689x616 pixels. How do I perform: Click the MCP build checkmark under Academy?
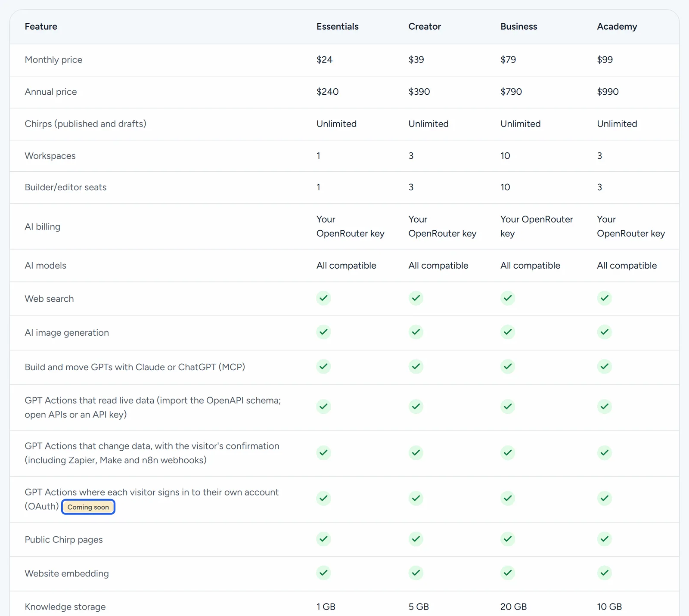(x=604, y=366)
